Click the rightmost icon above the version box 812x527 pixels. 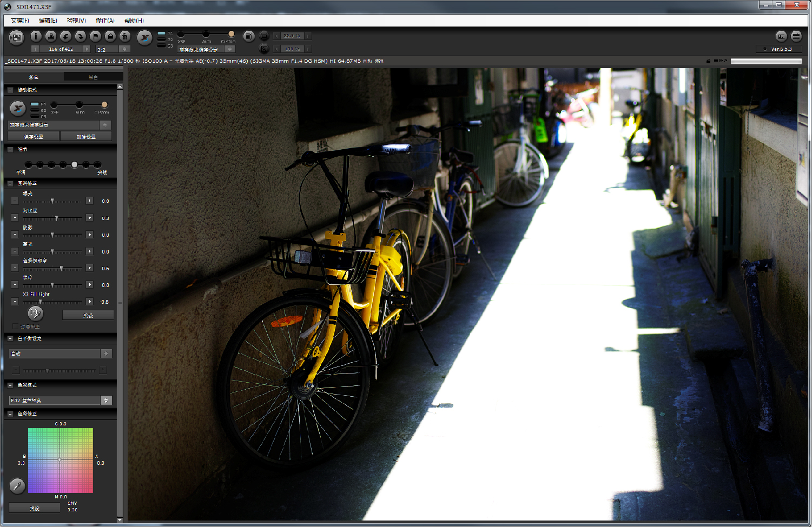point(796,36)
